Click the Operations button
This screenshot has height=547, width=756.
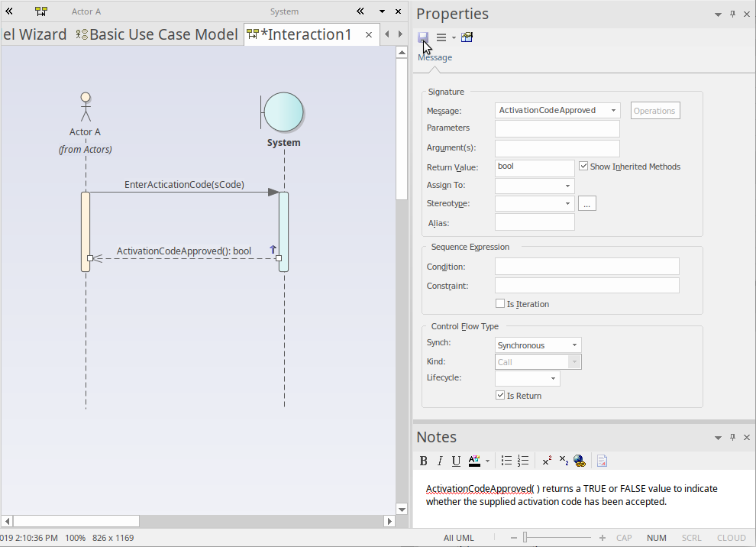[x=654, y=111]
